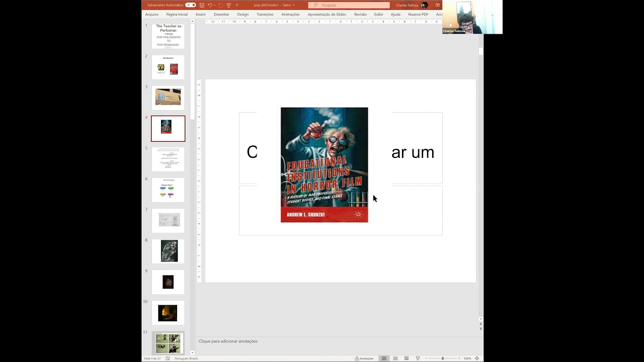644x362 pixels.
Task: Select slide 1 'The Teacher as Performer' thumbnail
Action: coord(168,36)
